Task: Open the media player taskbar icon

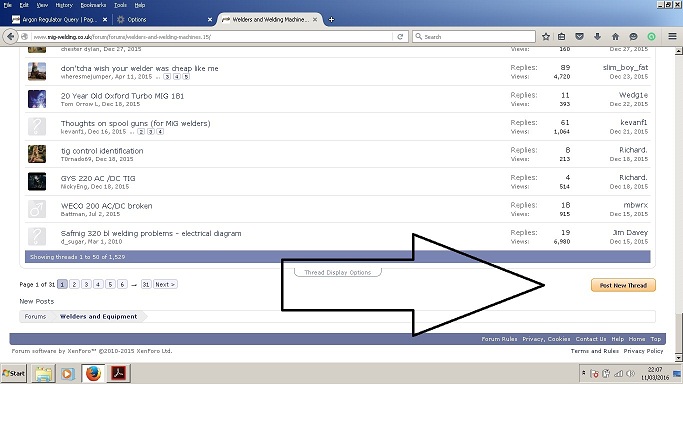Action: (68, 374)
